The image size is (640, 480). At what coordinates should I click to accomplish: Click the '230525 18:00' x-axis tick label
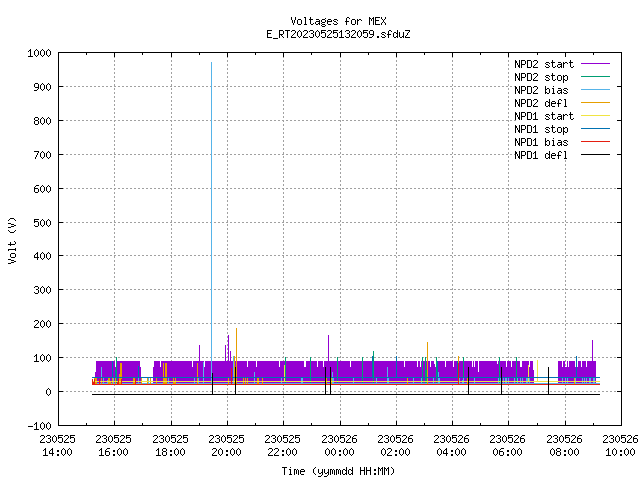[x=171, y=446]
